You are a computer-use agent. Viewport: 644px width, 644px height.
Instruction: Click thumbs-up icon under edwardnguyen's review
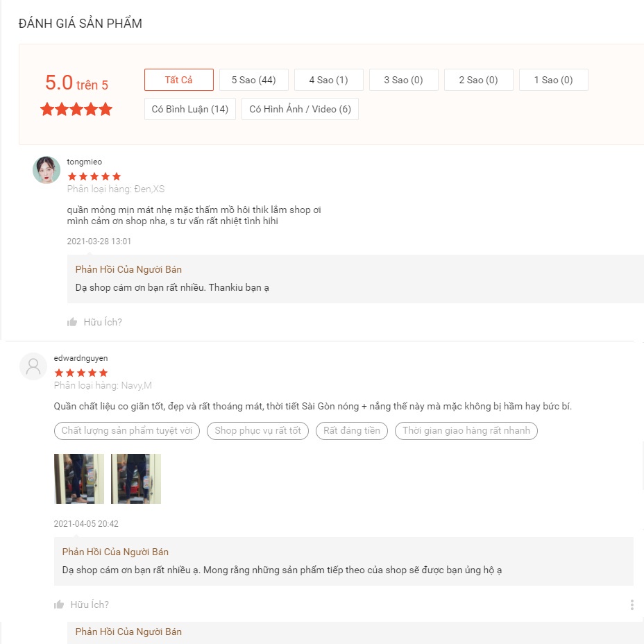point(59,604)
